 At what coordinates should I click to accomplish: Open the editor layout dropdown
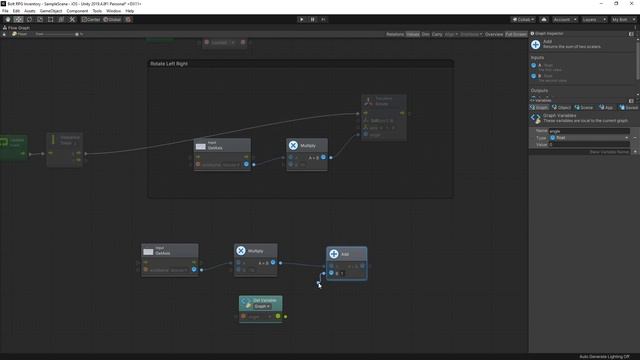(624, 19)
